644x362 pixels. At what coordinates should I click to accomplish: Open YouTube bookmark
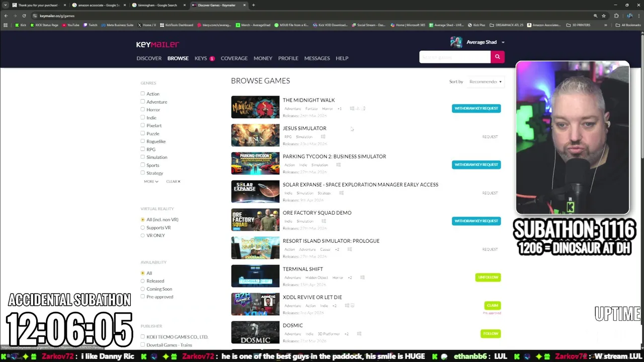(70, 25)
